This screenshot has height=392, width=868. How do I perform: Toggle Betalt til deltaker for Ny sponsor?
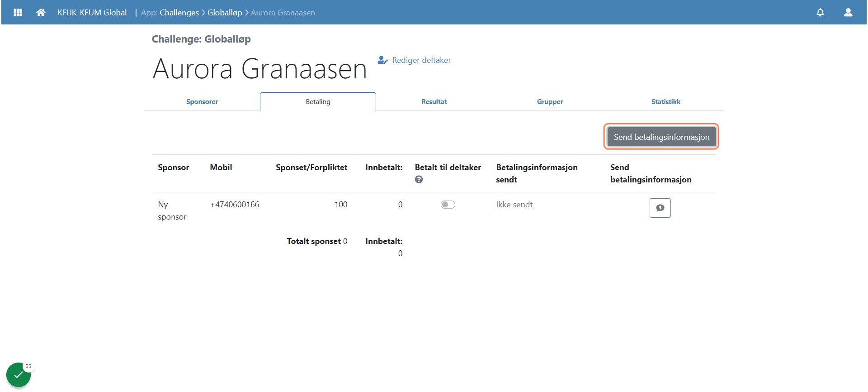tap(448, 205)
